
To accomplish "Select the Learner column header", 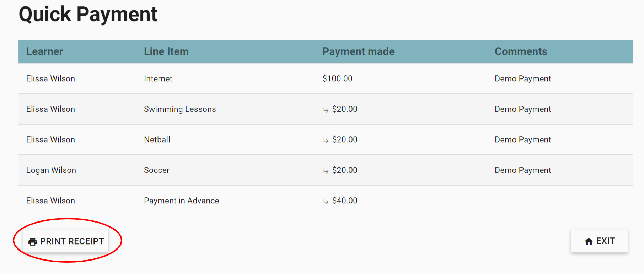I will (45, 51).
